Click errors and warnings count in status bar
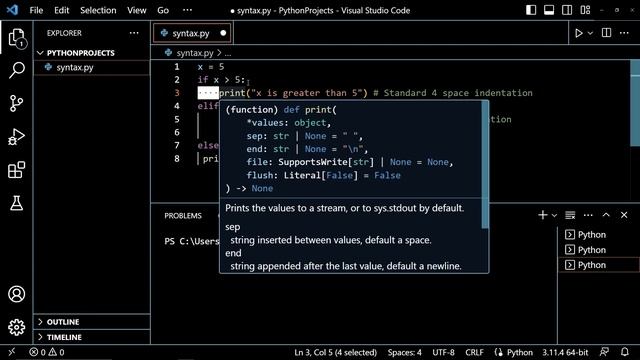The height and width of the screenshot is (360, 640). (47, 352)
